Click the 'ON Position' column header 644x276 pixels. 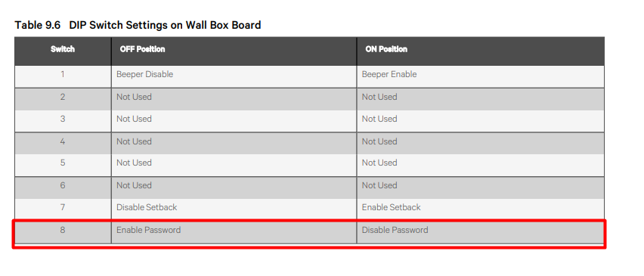[x=481, y=49]
